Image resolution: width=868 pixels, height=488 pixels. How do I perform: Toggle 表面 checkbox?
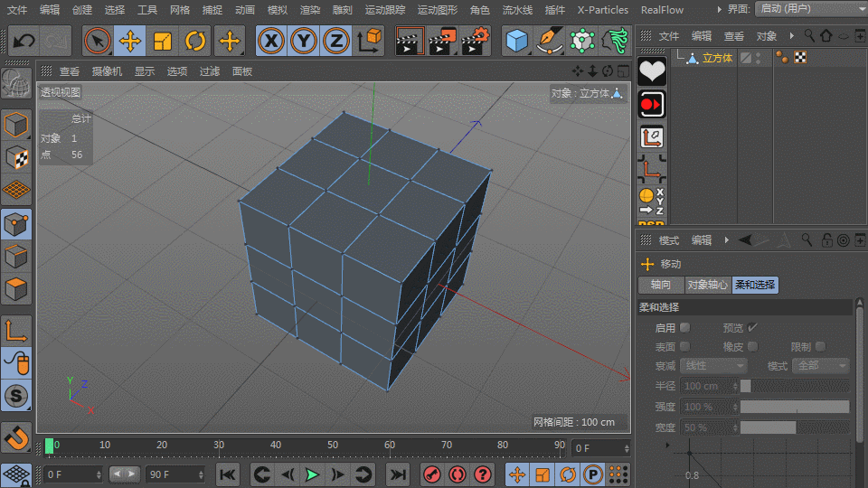tap(685, 346)
